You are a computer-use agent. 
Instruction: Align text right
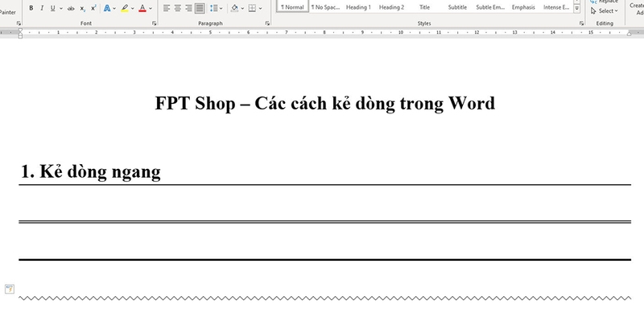[188, 8]
